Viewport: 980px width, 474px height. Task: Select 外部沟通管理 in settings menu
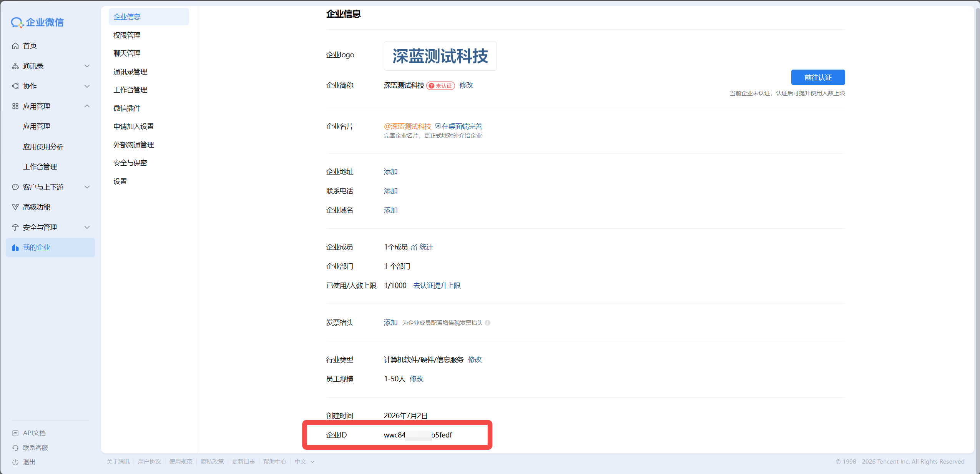click(x=149, y=145)
